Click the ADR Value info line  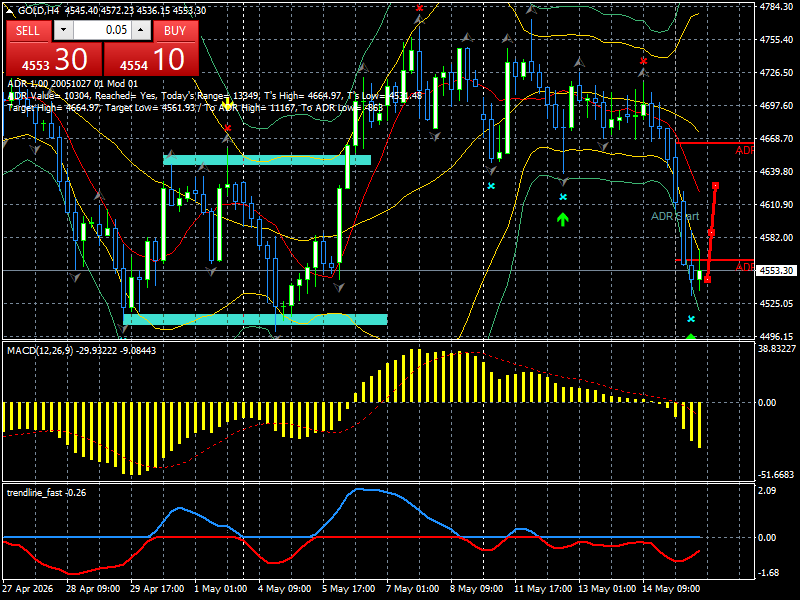click(x=215, y=95)
